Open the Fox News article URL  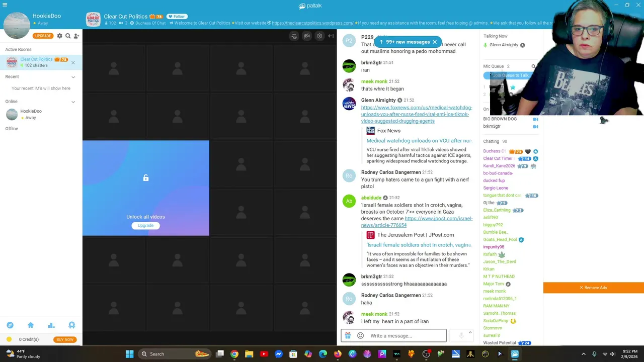click(416, 114)
